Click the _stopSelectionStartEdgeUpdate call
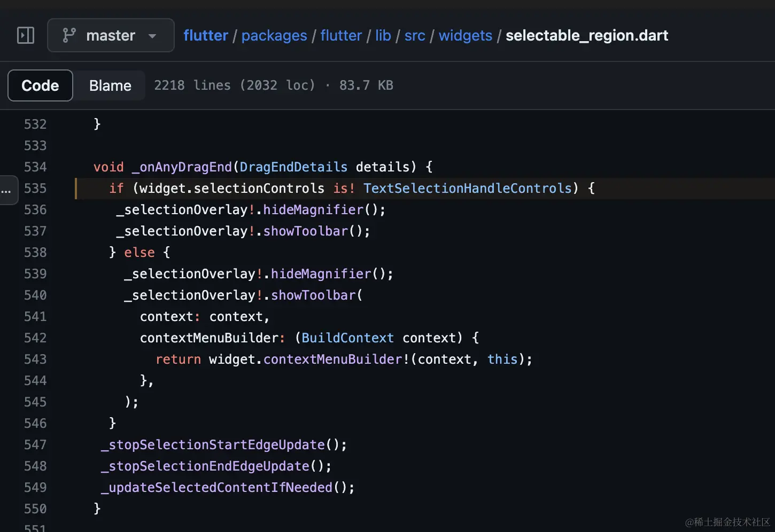 213,445
